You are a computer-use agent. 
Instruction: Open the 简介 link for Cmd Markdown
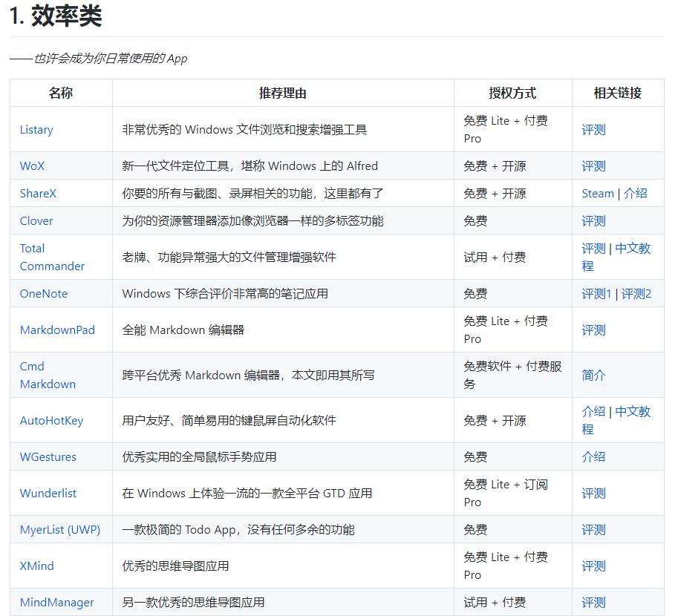point(593,375)
